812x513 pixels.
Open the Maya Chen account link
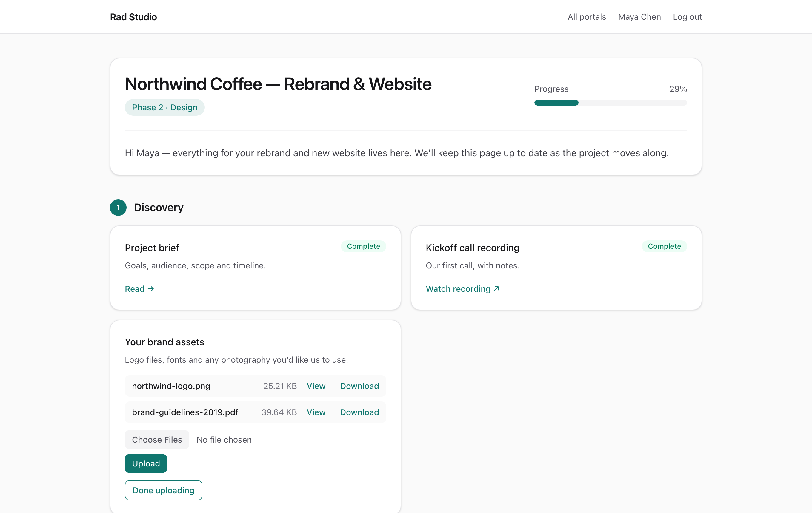[x=639, y=17]
